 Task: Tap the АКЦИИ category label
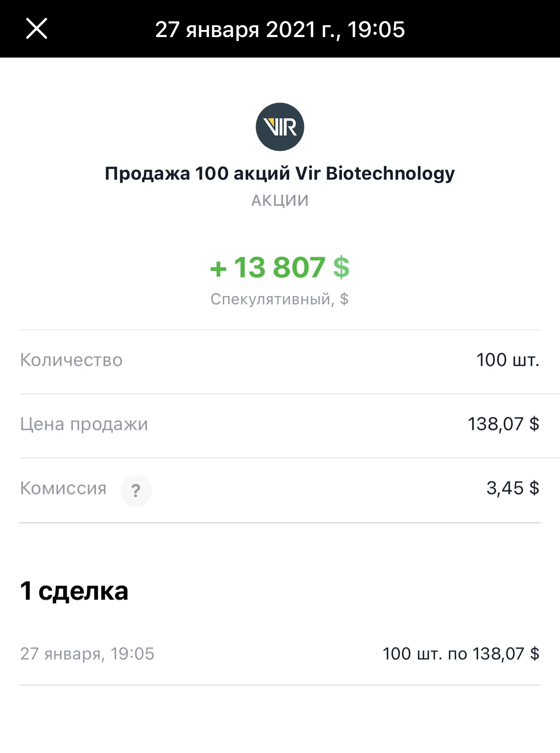point(280,200)
